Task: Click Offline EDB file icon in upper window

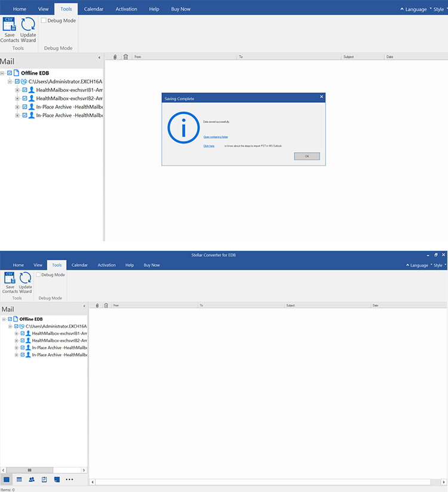Action: (x=16, y=73)
